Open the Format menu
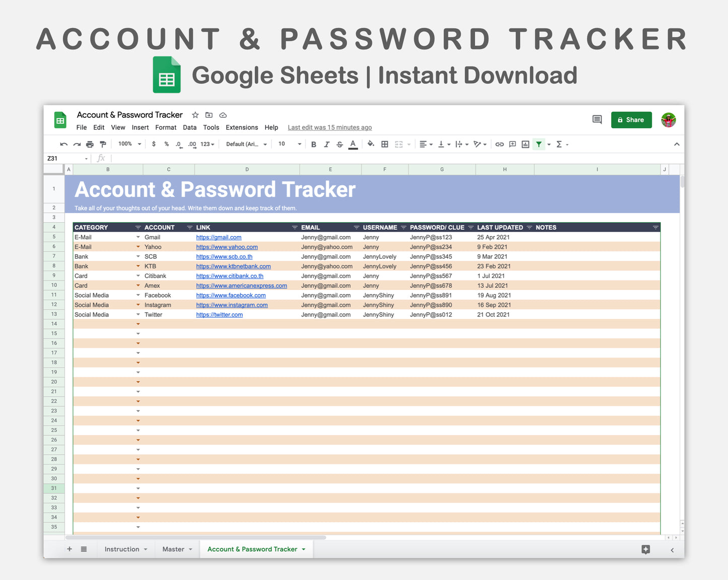Viewport: 728px width, 580px height. (x=166, y=127)
